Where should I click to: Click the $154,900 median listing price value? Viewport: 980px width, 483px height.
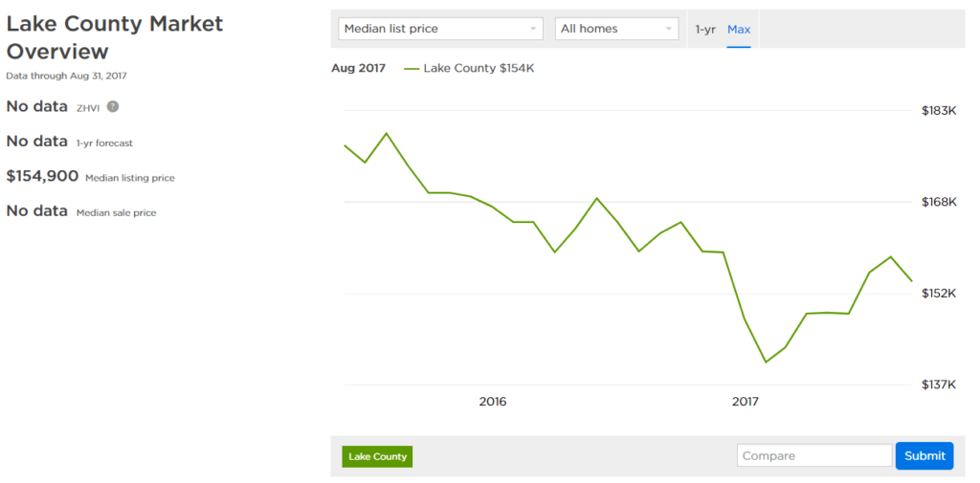click(42, 176)
